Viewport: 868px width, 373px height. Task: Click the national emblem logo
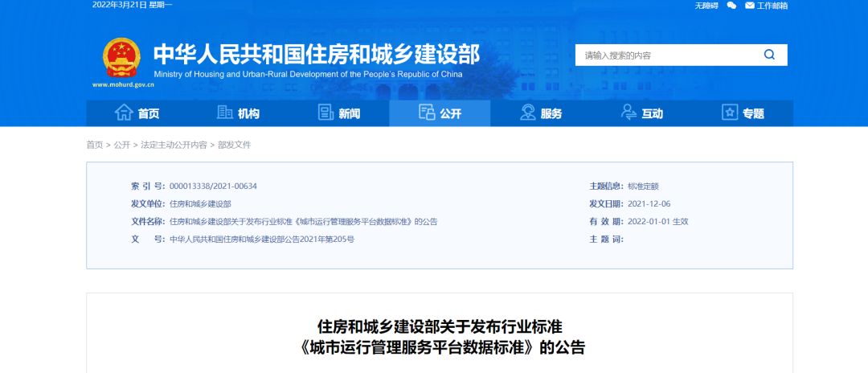(x=122, y=58)
